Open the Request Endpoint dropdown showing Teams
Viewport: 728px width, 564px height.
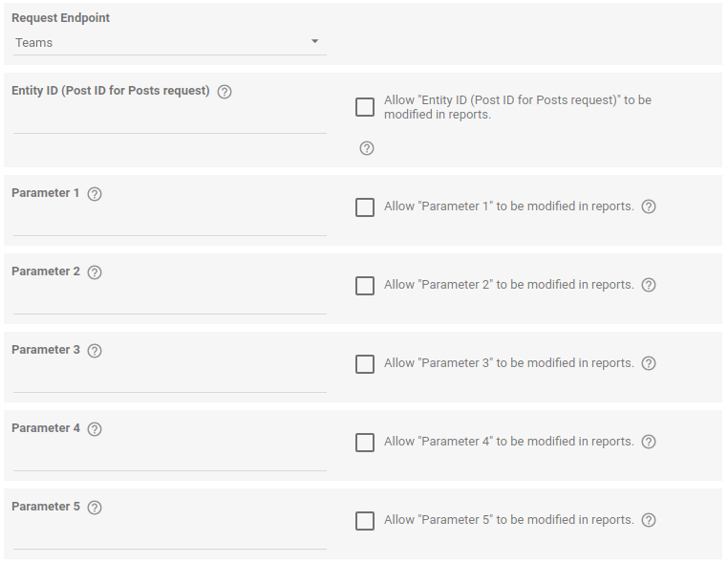[x=169, y=43]
